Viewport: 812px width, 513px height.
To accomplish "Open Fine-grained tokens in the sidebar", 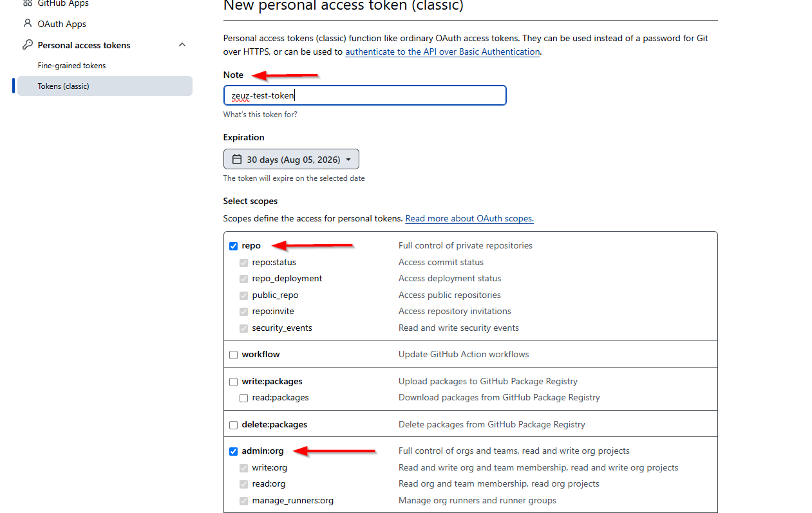I will [71, 66].
